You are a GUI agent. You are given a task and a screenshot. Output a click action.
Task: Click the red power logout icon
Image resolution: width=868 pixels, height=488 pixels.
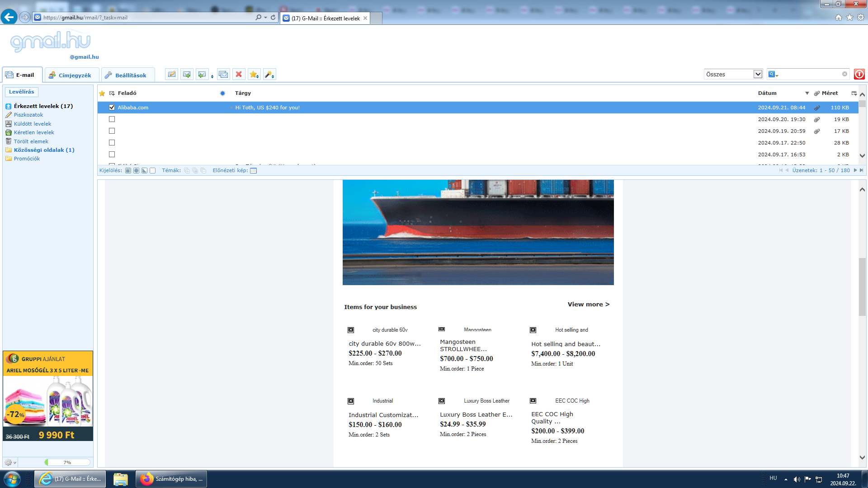859,74
